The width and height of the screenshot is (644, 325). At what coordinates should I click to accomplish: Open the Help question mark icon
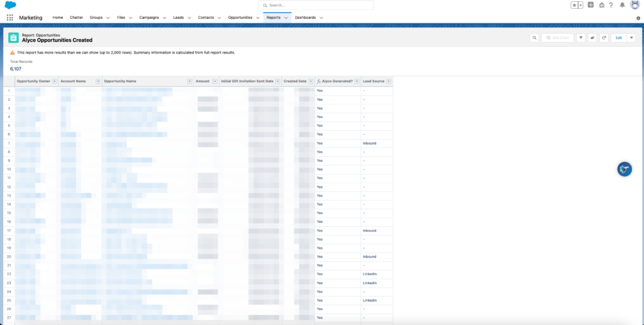tap(611, 5)
